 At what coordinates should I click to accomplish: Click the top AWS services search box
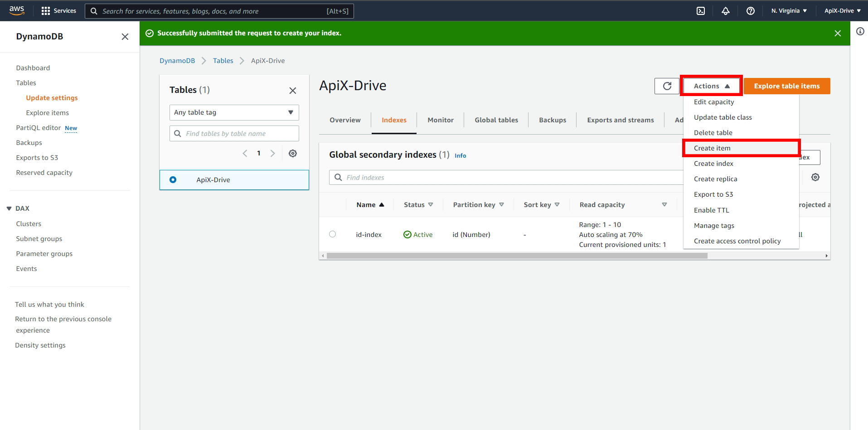point(219,11)
